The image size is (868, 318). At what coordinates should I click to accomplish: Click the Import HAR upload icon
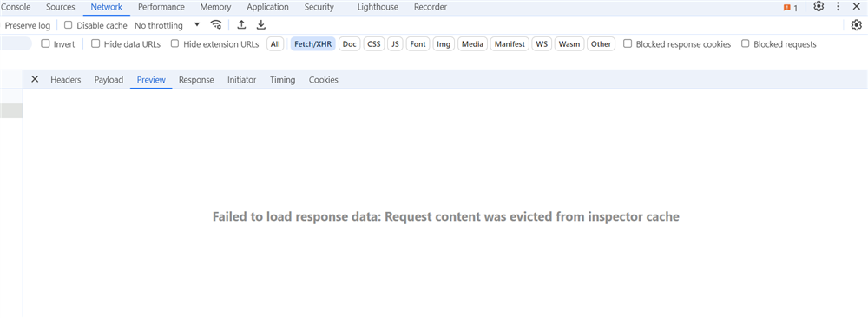pyautogui.click(x=241, y=25)
